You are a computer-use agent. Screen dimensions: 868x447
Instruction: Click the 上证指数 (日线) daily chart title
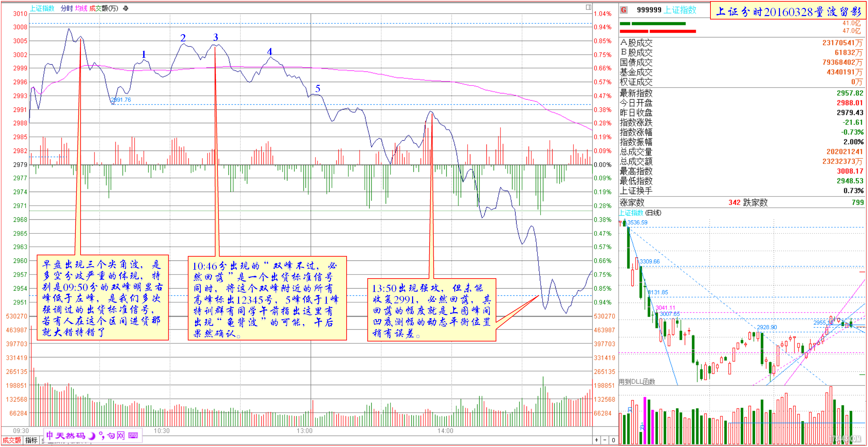pos(640,213)
